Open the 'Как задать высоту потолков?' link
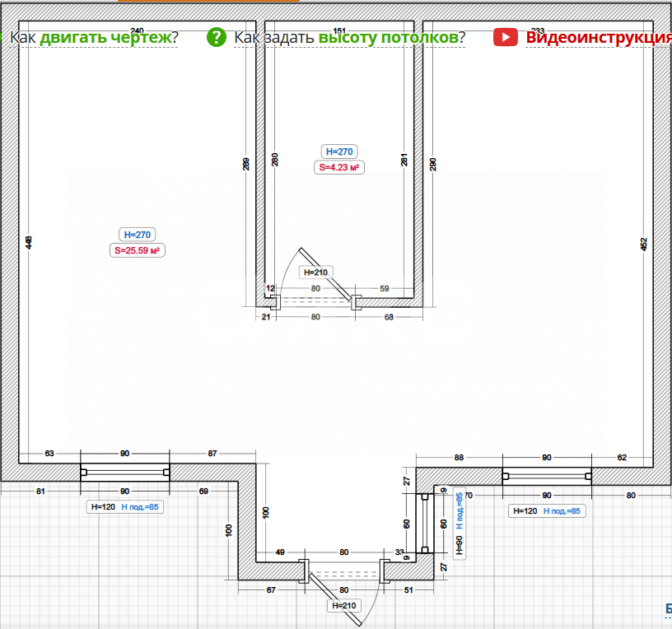Image resolution: width=672 pixels, height=629 pixels. pyautogui.click(x=349, y=37)
